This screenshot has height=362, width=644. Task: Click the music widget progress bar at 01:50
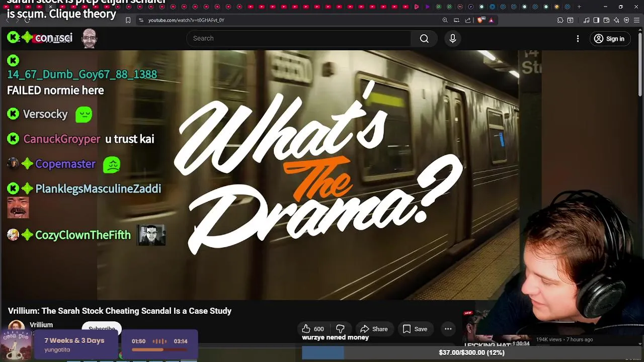[159, 349]
